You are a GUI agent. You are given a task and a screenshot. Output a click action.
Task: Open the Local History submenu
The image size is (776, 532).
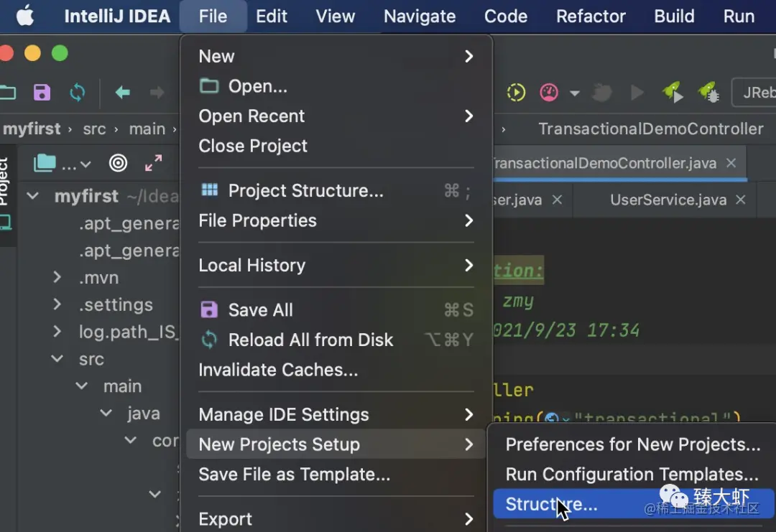click(x=336, y=266)
